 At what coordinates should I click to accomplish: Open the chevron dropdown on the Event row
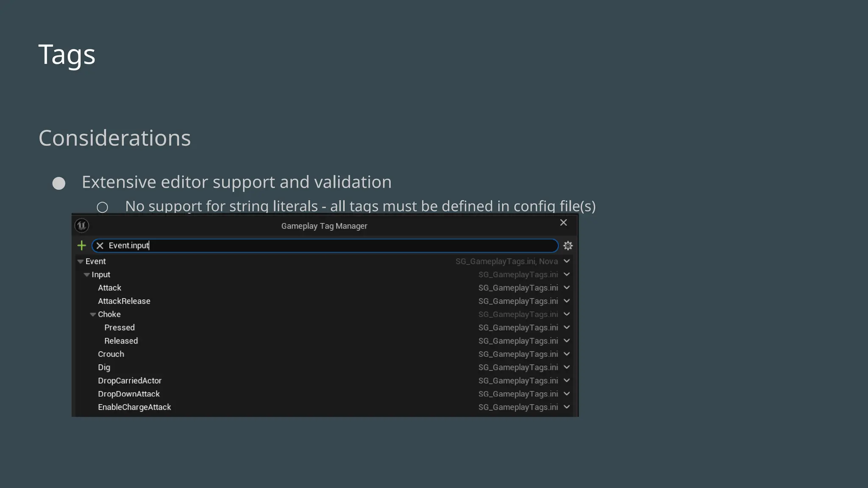[567, 261]
